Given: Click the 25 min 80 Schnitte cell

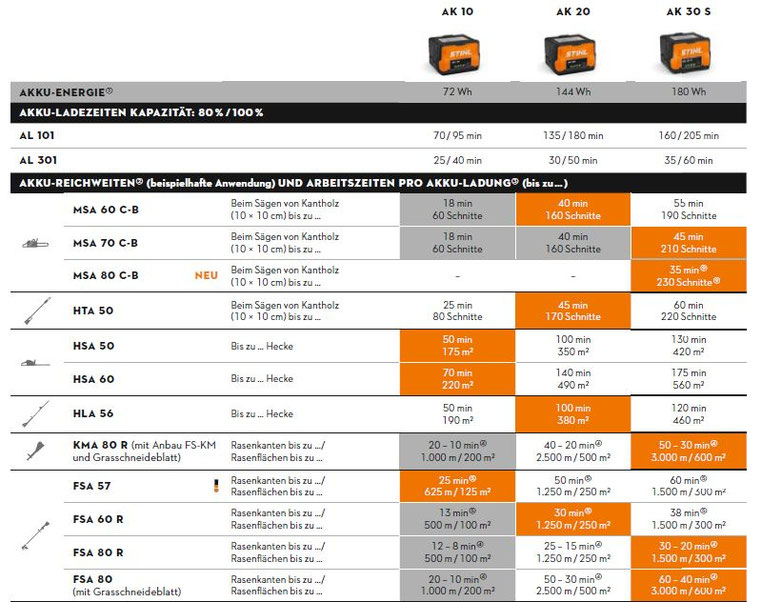Looking at the screenshot, I should pyautogui.click(x=458, y=311).
